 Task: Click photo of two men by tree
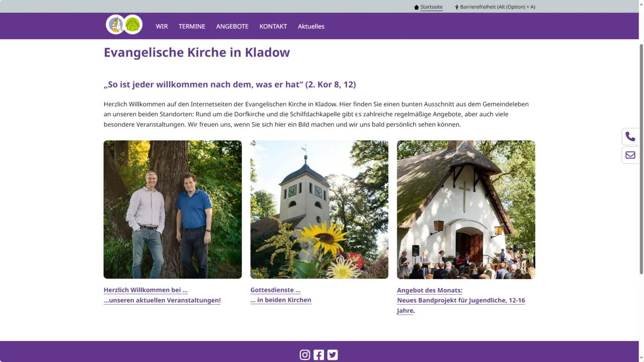pyautogui.click(x=173, y=209)
